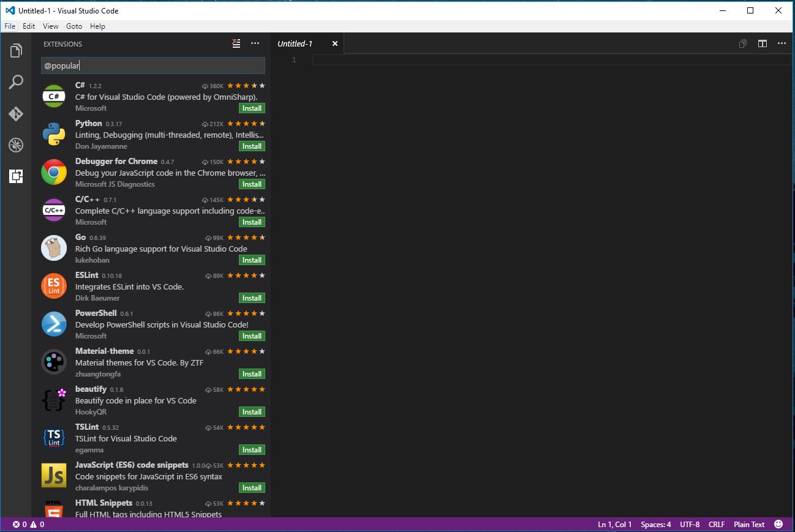795x532 pixels.
Task: Open the Goto menu
Action: tap(74, 26)
